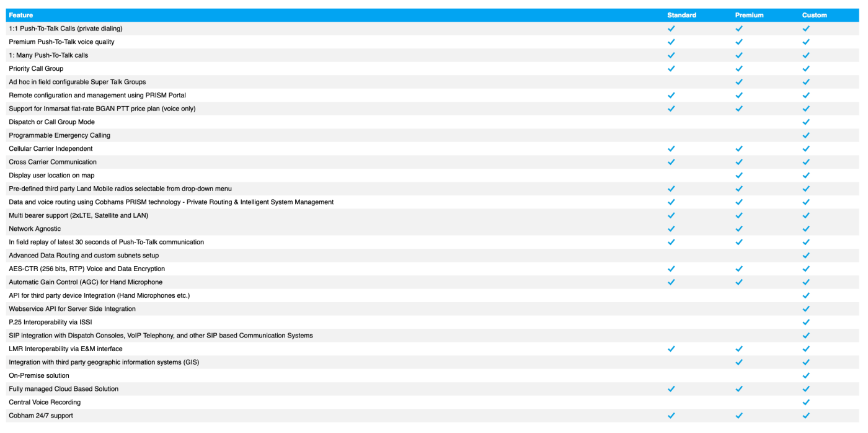Select 'Cobham 24/7 support' feature text
This screenshot has width=868, height=433.
tap(41, 416)
